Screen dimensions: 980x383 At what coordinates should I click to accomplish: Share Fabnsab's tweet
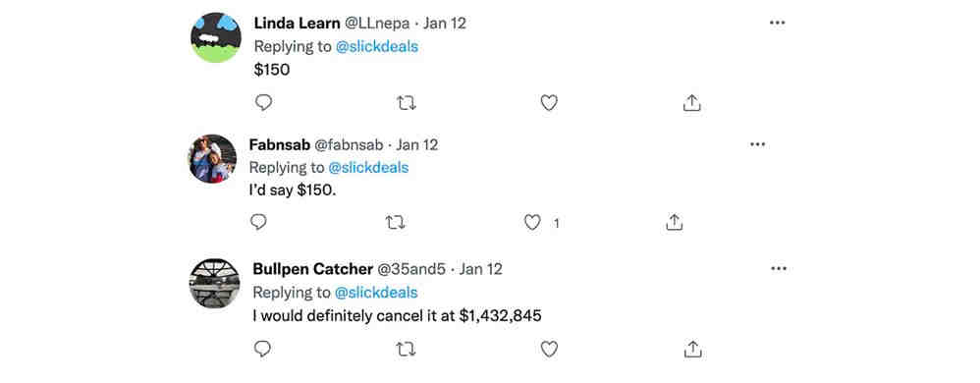click(x=674, y=222)
